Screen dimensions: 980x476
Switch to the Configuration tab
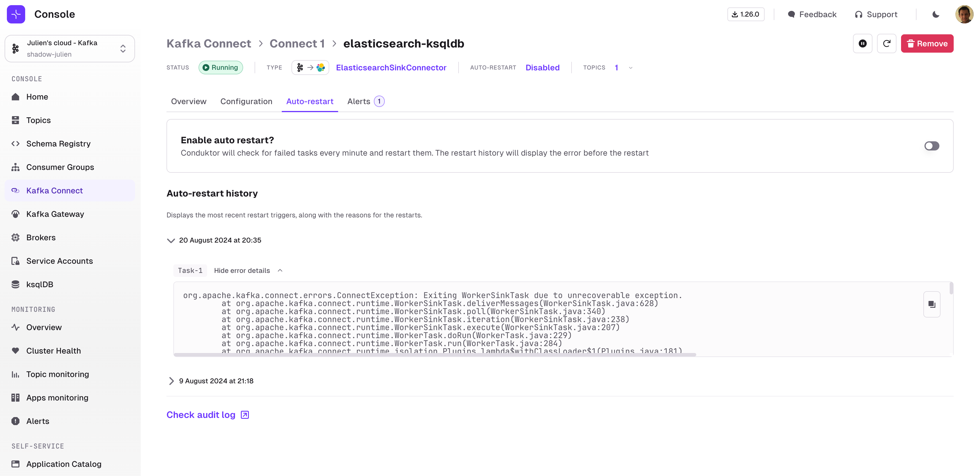tap(246, 101)
